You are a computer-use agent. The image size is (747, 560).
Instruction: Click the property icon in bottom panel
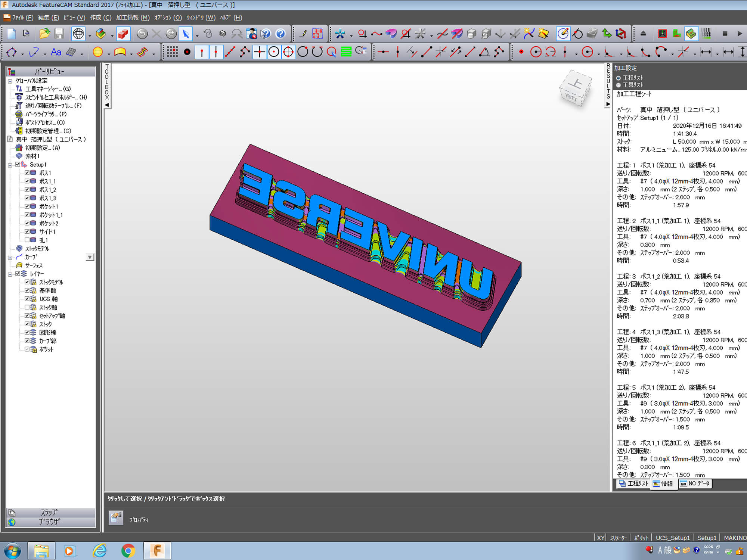116,518
